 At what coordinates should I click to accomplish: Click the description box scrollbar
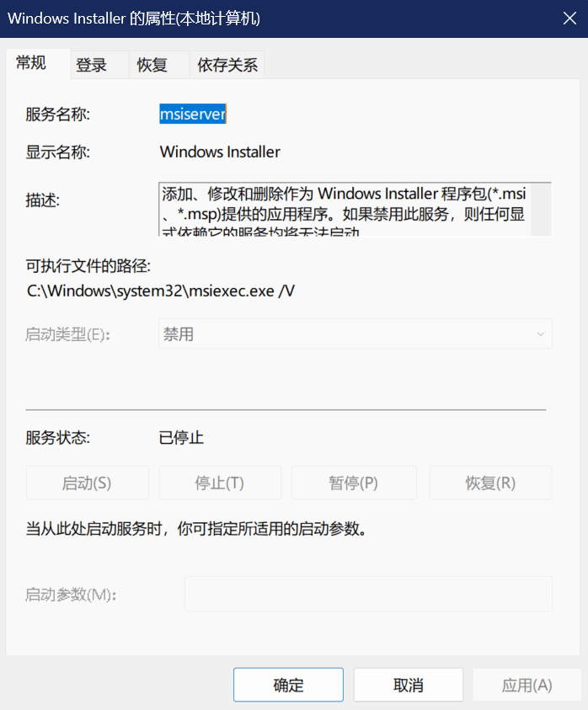pyautogui.click(x=541, y=209)
